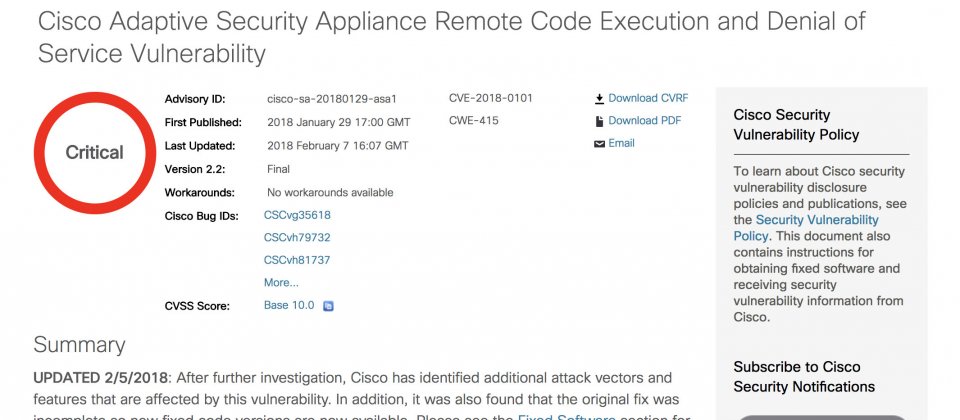Click the PDF document icon
This screenshot has height=420, width=960.
point(599,121)
